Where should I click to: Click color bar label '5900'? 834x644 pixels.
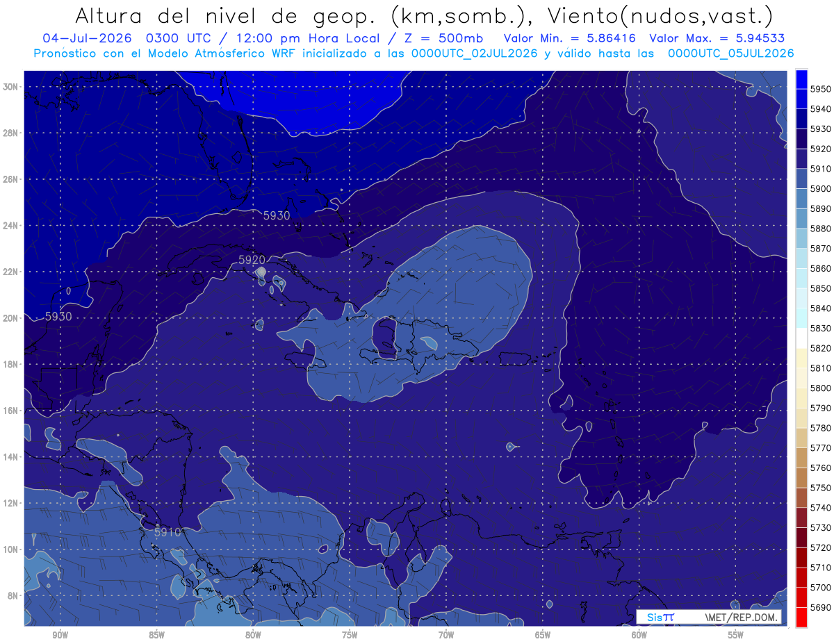pyautogui.click(x=821, y=189)
